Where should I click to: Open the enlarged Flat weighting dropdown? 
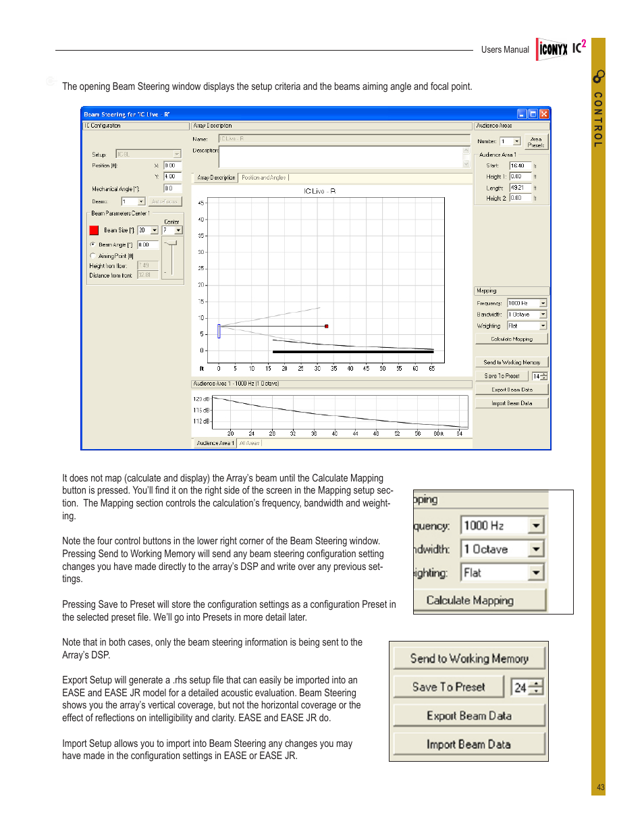click(x=536, y=573)
